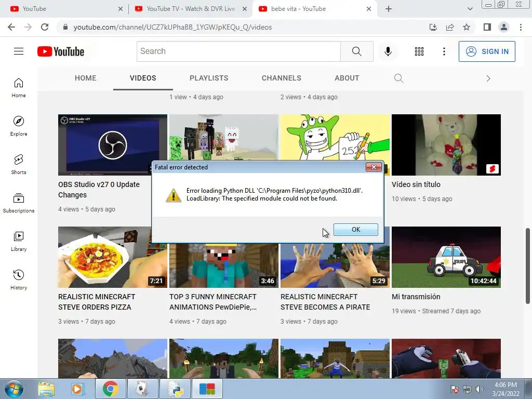The width and height of the screenshot is (532, 399).
Task: Click the taskbar clock showing 4:06 PM
Action: [x=506, y=389]
